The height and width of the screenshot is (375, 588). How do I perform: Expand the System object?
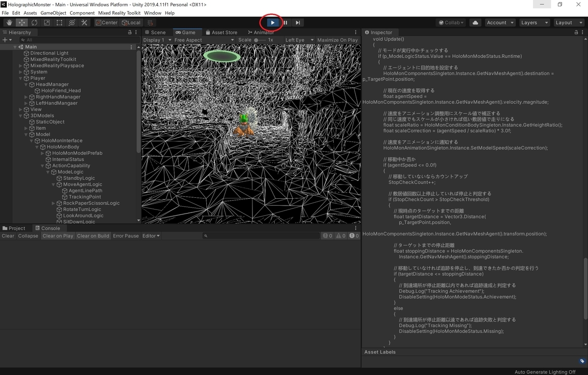[x=21, y=72]
